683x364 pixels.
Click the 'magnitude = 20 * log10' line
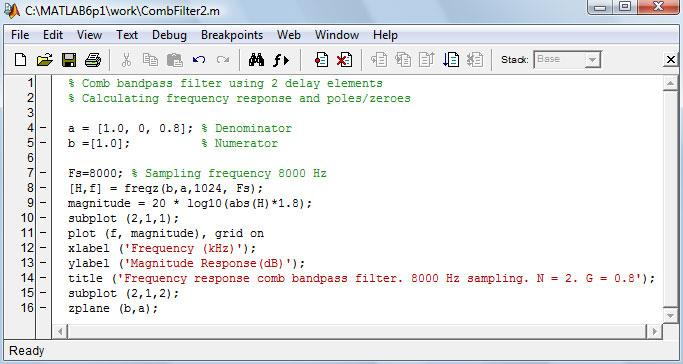(190, 203)
